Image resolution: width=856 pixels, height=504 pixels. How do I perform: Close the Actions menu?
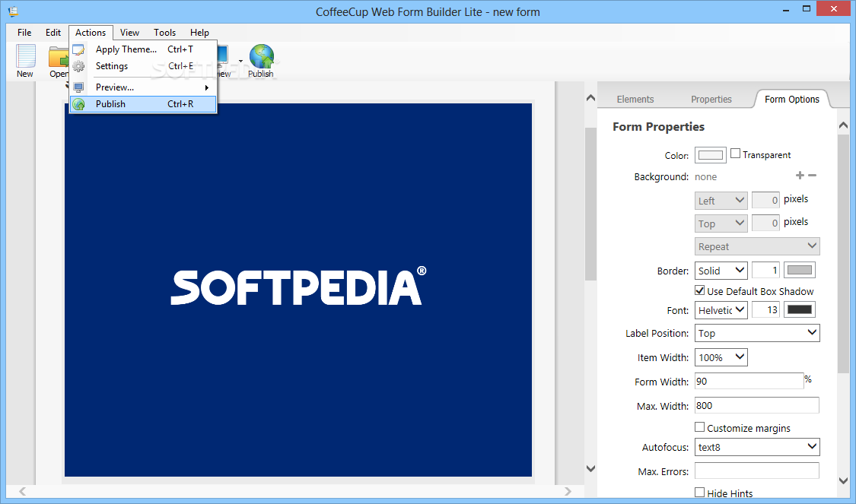tap(91, 33)
